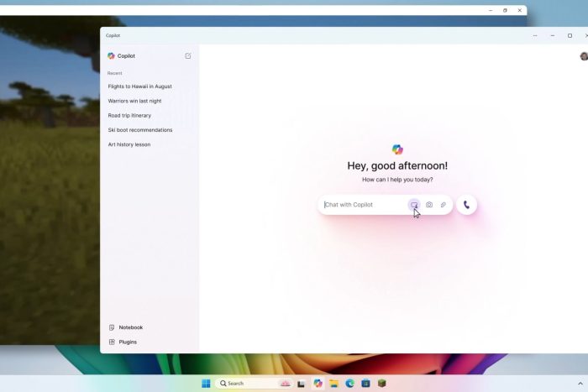
Task: Click the Copilot logo above the greeting
Action: click(397, 149)
